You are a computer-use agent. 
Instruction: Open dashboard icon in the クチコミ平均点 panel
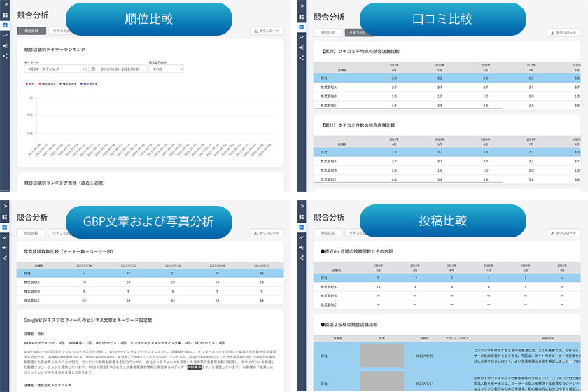[x=302, y=17]
